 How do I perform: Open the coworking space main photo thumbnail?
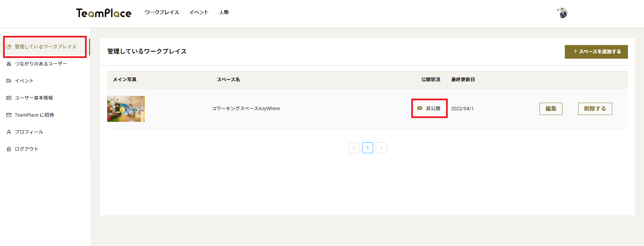coord(126,109)
